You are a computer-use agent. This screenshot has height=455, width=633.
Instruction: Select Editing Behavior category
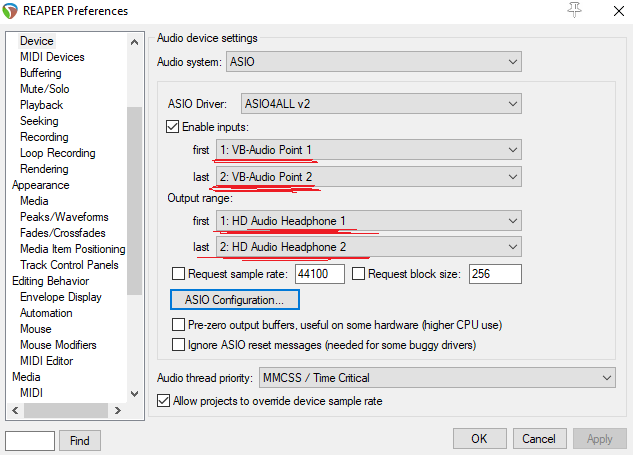click(50, 281)
